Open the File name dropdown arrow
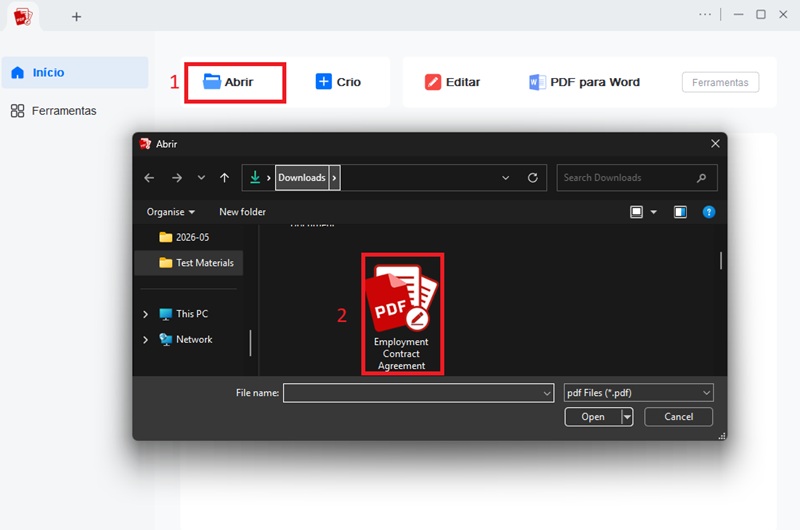Viewport: 800px width, 530px height. 547,393
